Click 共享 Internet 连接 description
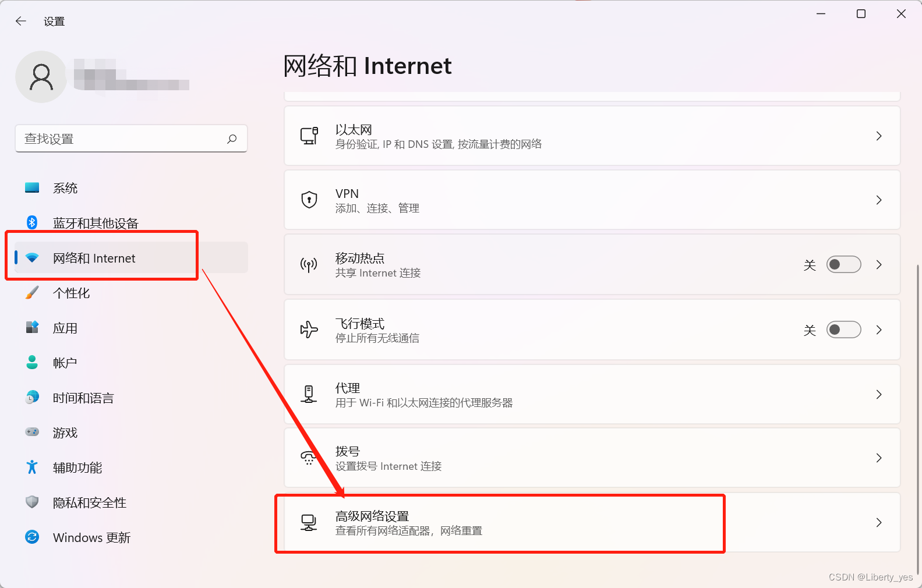The height and width of the screenshot is (588, 922). [378, 272]
